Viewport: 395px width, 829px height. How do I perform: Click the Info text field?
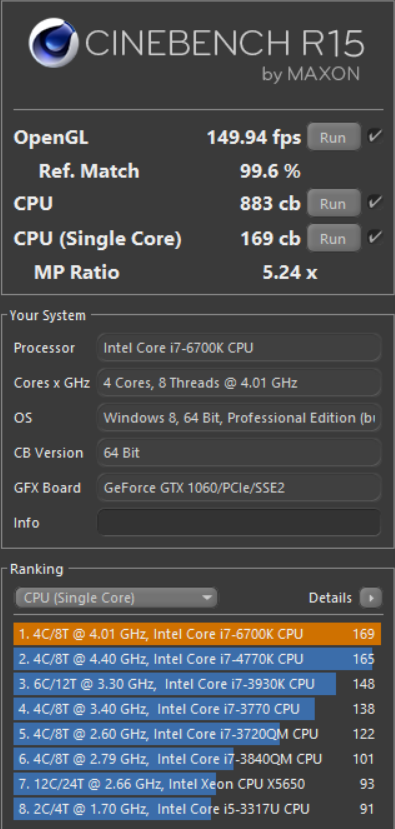pos(239,522)
